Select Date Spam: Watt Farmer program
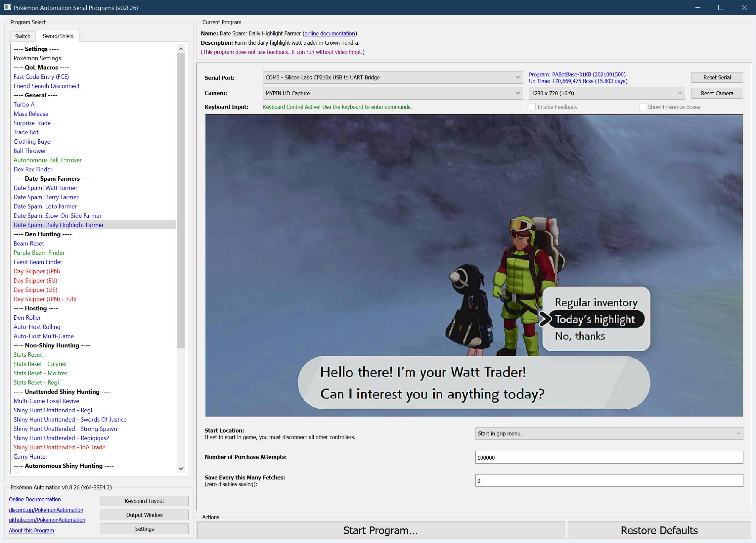 [45, 188]
